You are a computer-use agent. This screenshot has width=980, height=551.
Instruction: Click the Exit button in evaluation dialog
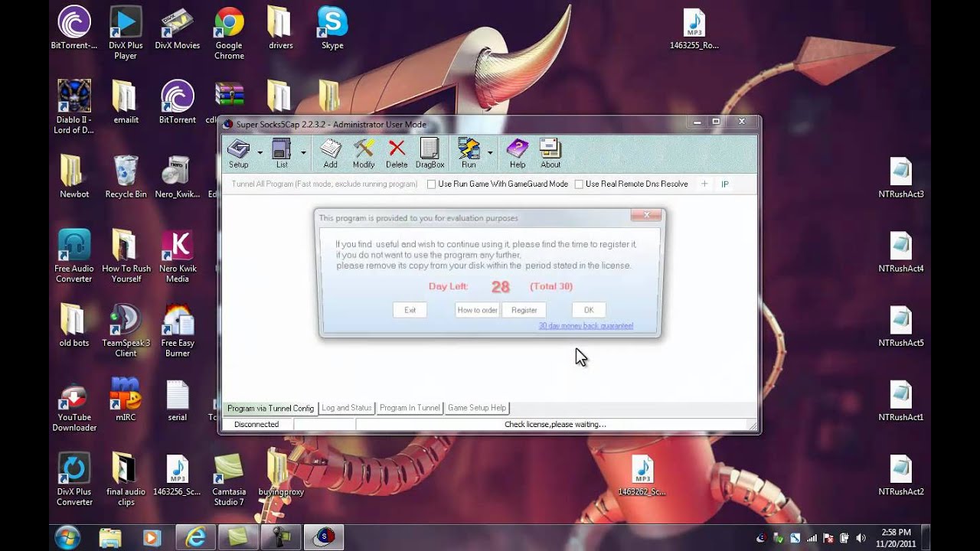[410, 310]
